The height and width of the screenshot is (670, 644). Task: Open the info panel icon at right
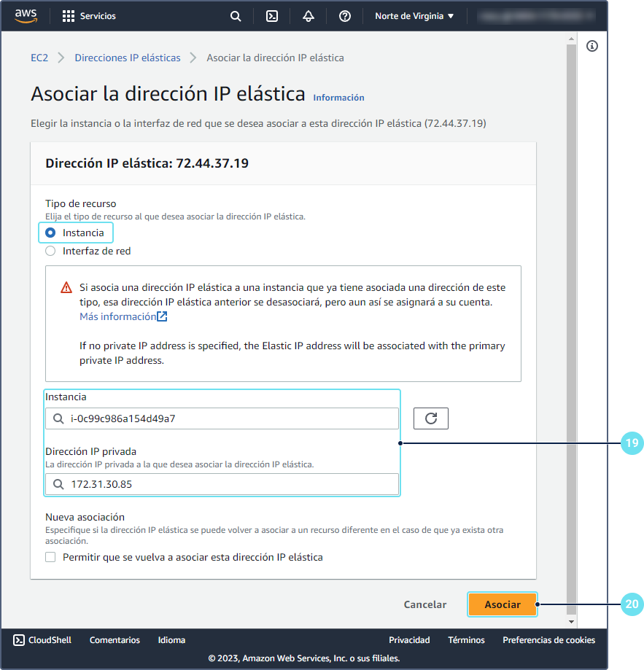[x=592, y=46]
